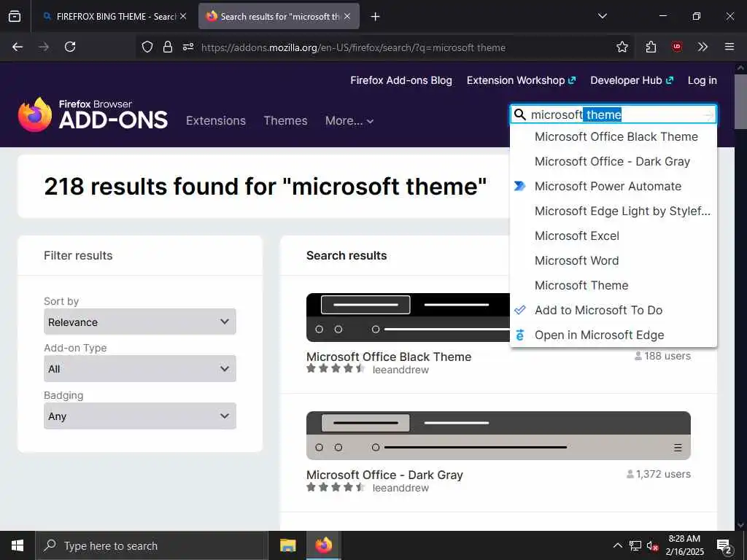Open the Themes navigation link

coord(285,120)
